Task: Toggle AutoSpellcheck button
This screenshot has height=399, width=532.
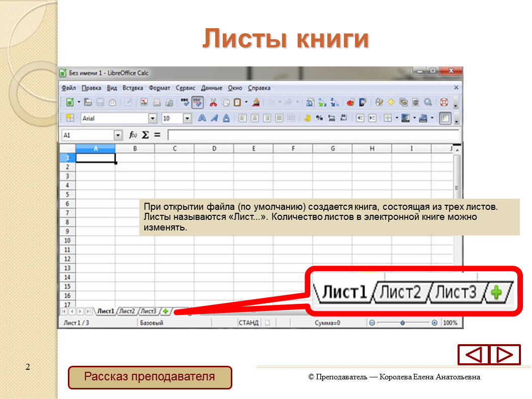Action: [x=198, y=102]
